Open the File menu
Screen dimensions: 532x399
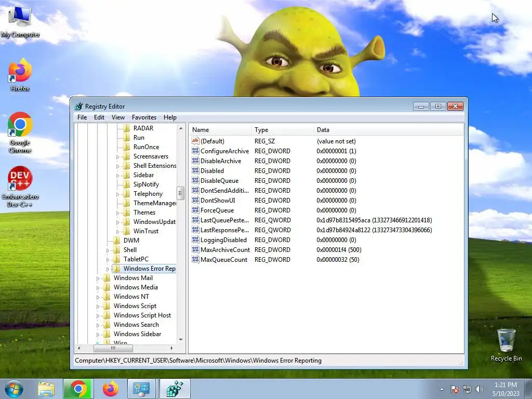point(82,117)
